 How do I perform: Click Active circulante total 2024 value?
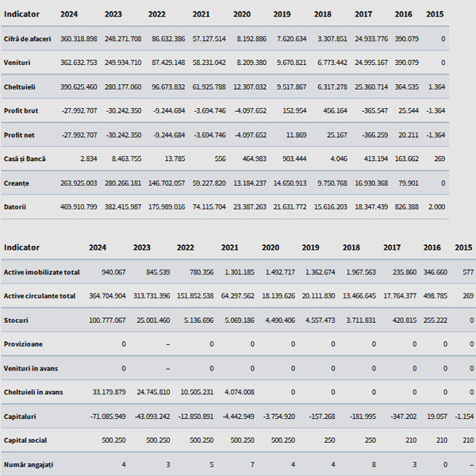point(107,296)
